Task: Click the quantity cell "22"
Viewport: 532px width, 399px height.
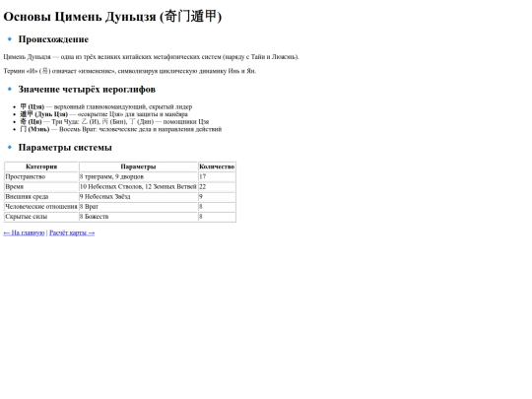Action: click(x=217, y=186)
